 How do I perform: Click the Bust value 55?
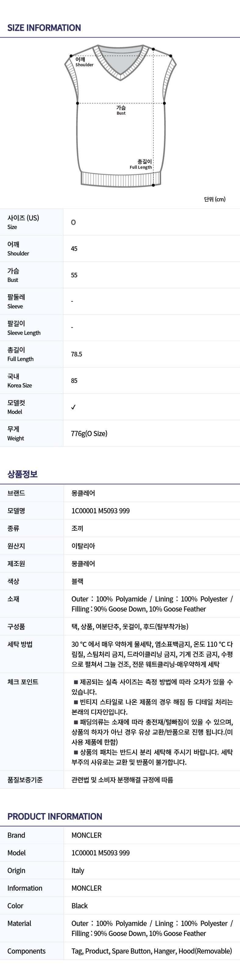[x=74, y=275]
